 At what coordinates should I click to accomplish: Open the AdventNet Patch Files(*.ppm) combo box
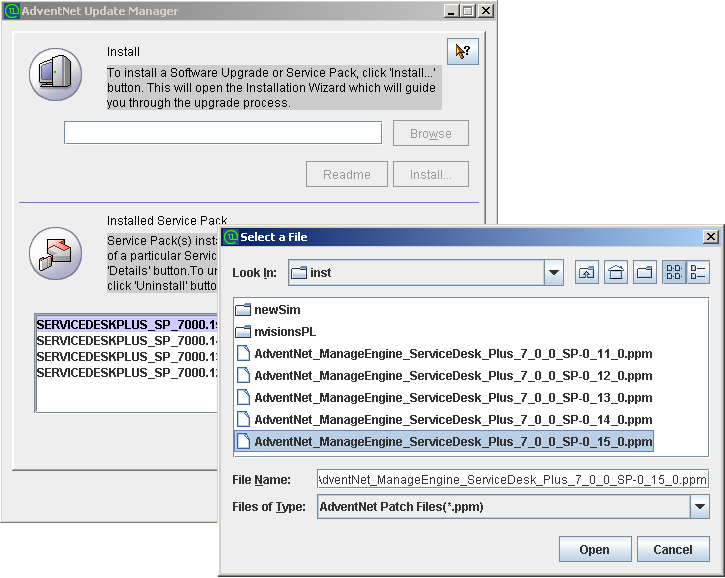coord(513,506)
